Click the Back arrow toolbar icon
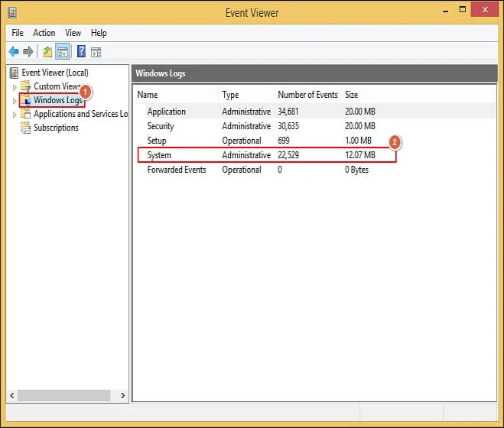504x428 pixels. [14, 51]
